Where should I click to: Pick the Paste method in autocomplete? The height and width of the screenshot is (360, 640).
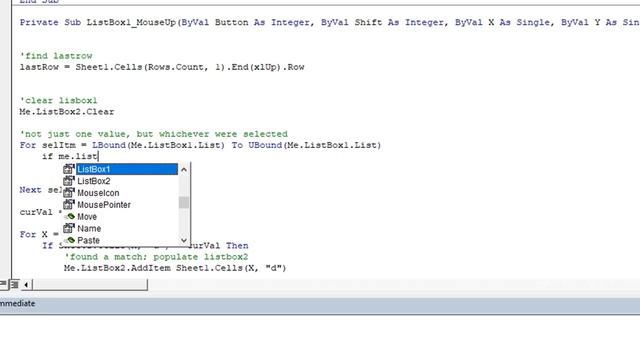tap(88, 240)
